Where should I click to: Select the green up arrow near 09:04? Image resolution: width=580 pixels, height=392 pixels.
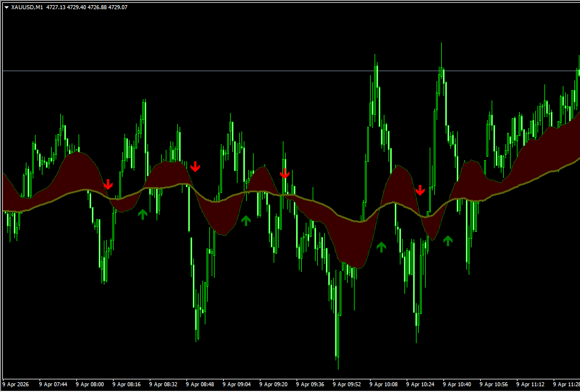click(x=246, y=220)
